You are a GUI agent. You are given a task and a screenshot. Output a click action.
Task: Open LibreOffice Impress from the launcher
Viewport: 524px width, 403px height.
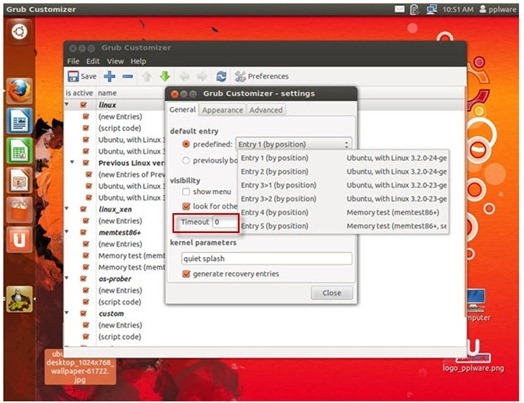19,180
